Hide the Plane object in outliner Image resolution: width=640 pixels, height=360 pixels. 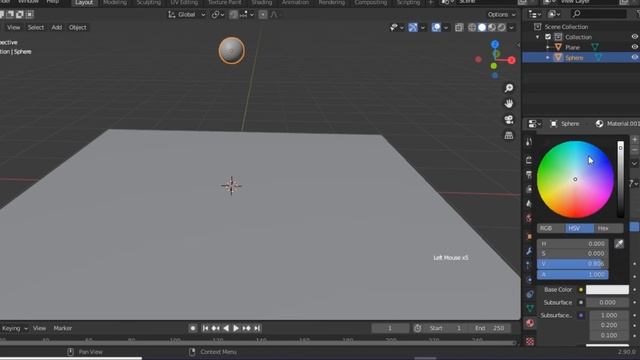635,47
